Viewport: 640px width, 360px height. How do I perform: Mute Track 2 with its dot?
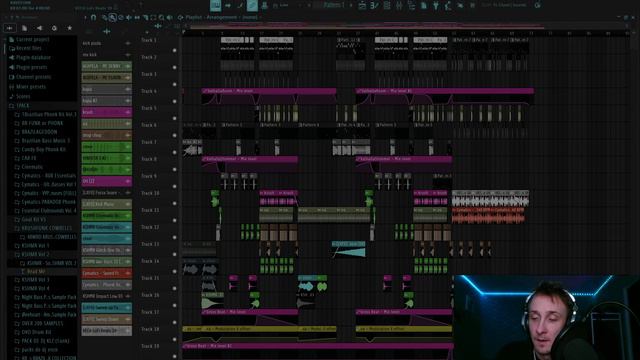click(175, 67)
